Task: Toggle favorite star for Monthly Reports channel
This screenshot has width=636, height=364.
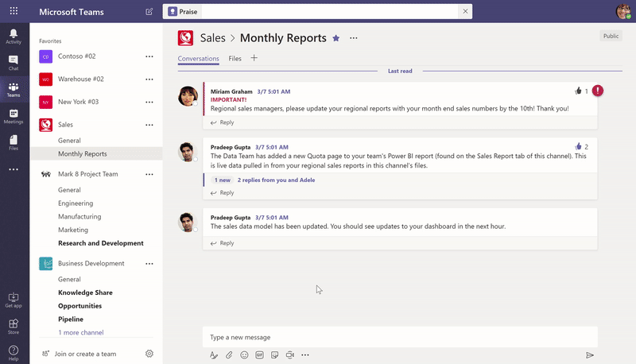Action: pos(335,38)
